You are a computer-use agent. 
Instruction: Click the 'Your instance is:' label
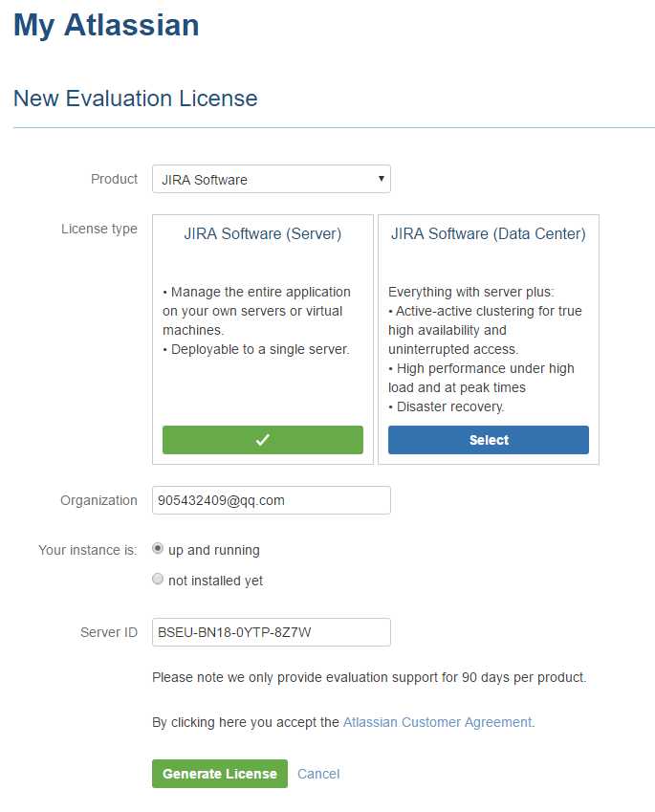[x=87, y=550]
